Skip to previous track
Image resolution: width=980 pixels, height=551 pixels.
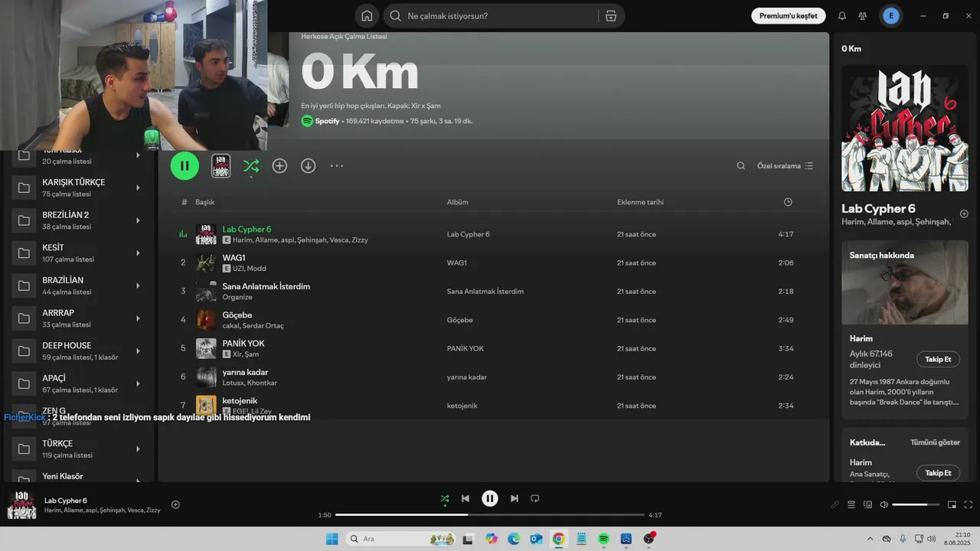[465, 499]
